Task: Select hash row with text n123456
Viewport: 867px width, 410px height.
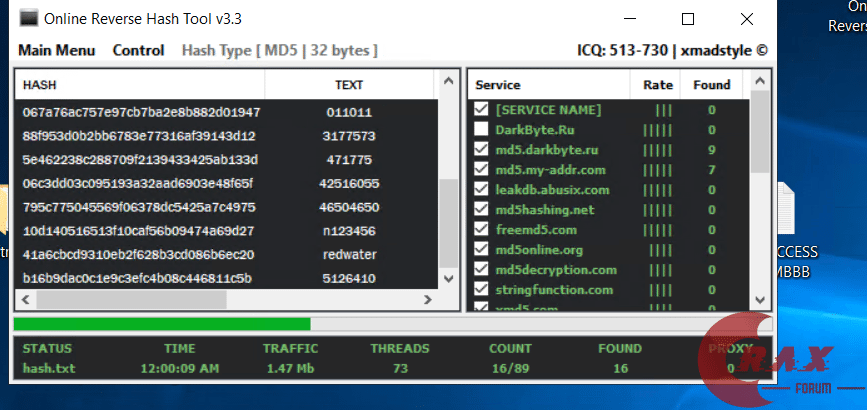Action: click(227, 231)
